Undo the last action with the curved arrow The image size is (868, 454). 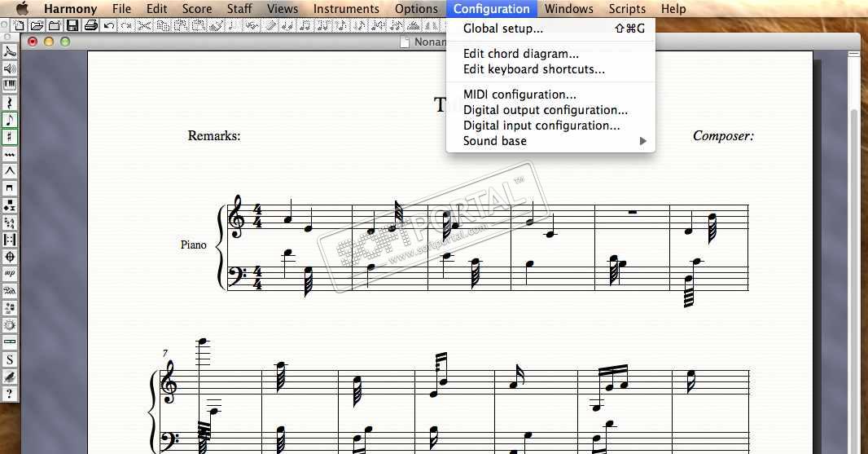(109, 25)
